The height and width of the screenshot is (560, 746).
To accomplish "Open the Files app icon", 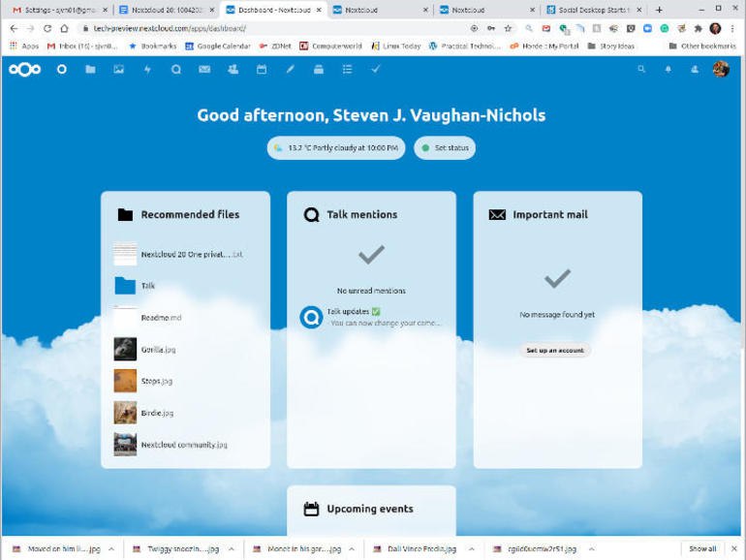I will click(x=90, y=70).
